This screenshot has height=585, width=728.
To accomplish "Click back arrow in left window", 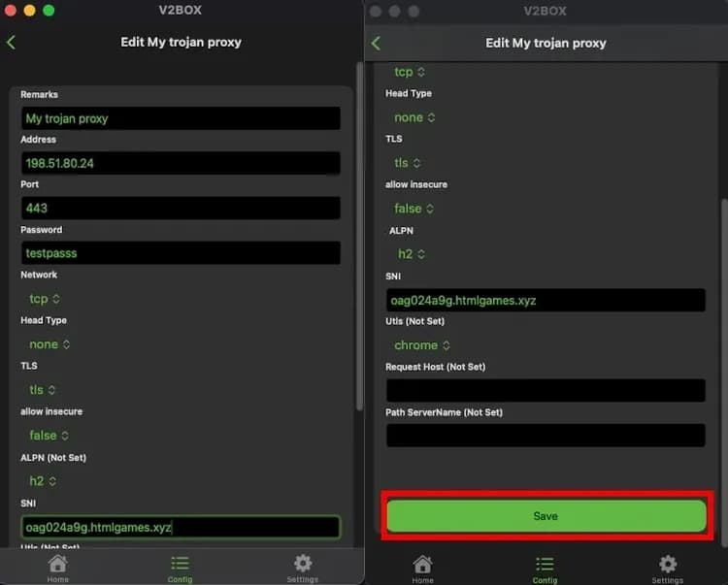I will (12, 43).
